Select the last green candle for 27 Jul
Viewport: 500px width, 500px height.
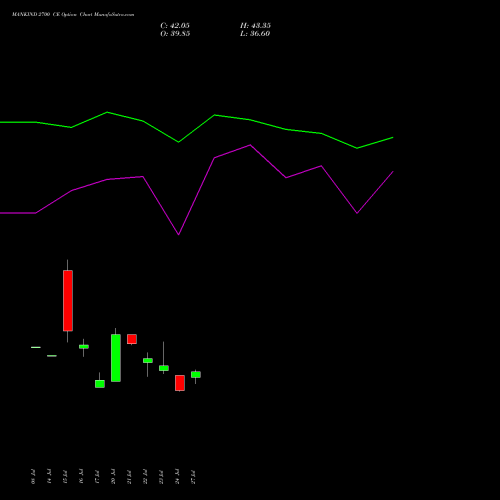(196, 375)
